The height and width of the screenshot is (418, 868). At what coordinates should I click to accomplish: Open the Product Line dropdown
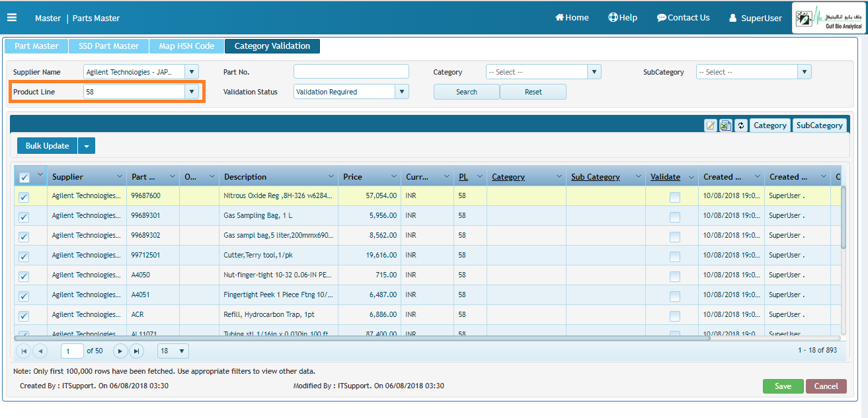click(192, 92)
